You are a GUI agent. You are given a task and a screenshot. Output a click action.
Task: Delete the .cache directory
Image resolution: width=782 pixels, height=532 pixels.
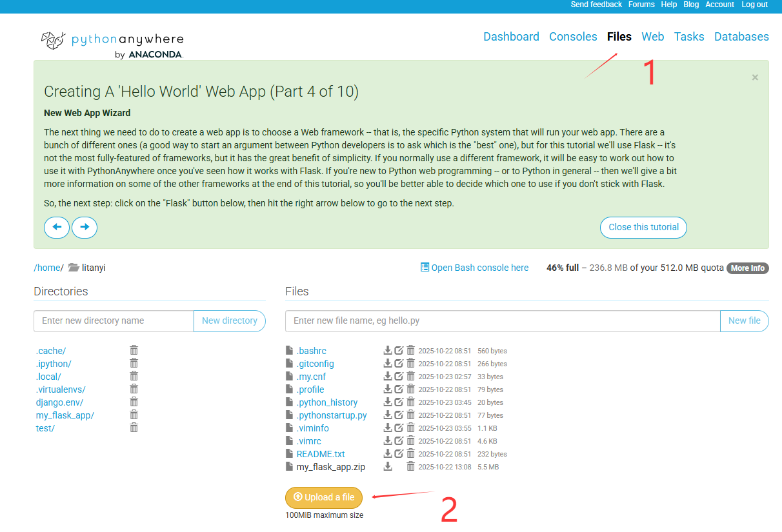[134, 350]
